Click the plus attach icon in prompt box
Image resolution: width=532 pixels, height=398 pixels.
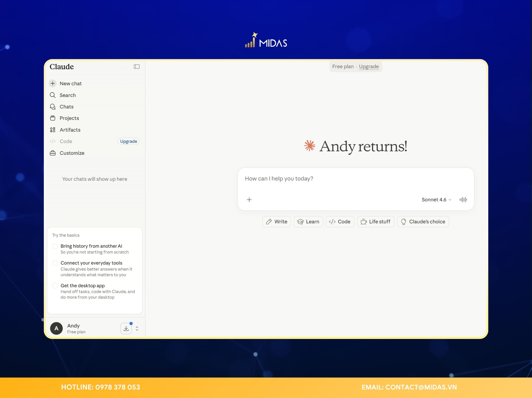249,200
